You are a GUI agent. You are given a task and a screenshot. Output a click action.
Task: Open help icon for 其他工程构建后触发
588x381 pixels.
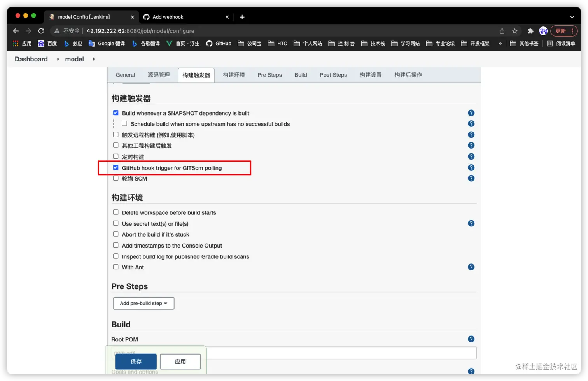[471, 146]
